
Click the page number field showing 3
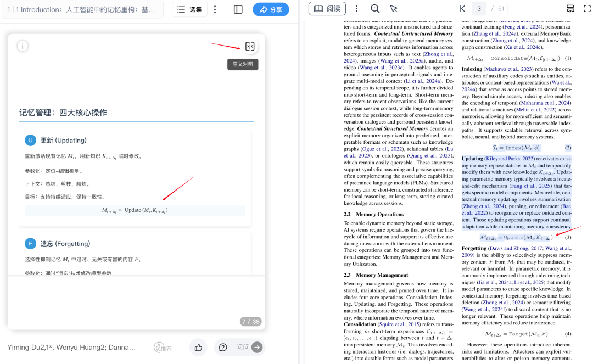click(x=479, y=8)
